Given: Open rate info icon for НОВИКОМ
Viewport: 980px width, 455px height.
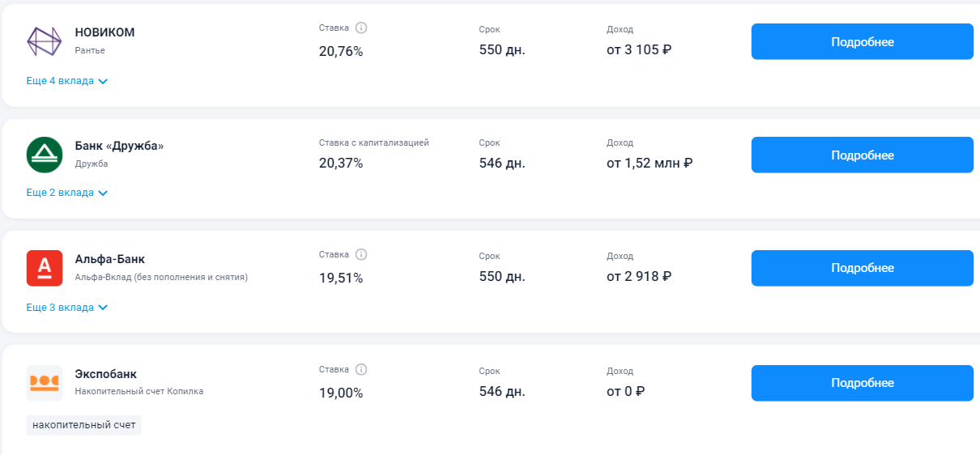Looking at the screenshot, I should 361,28.
